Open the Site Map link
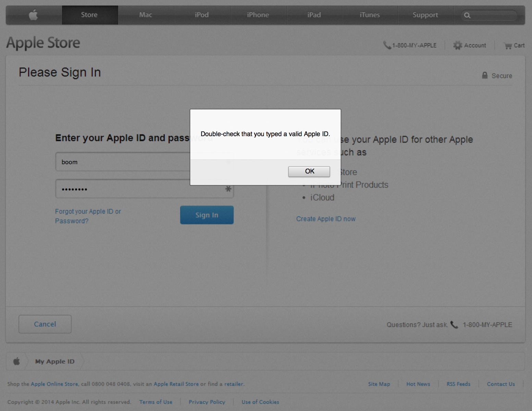 pos(379,384)
